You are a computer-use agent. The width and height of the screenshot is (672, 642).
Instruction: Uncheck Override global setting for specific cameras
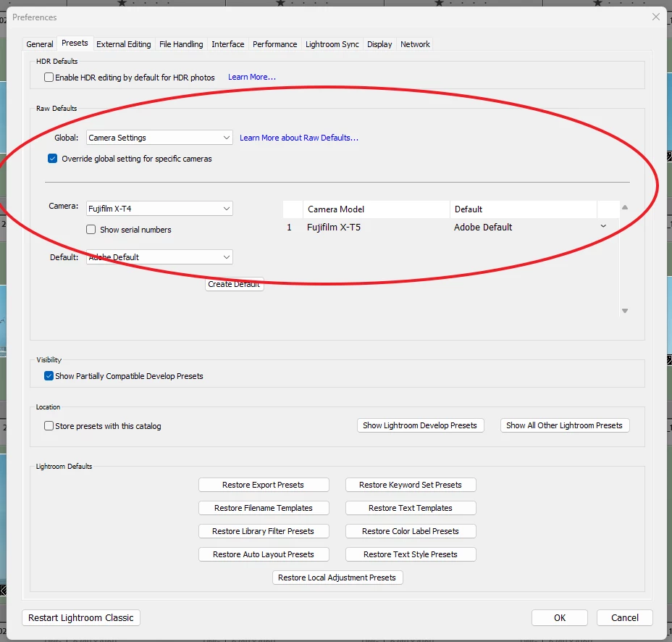(52, 159)
